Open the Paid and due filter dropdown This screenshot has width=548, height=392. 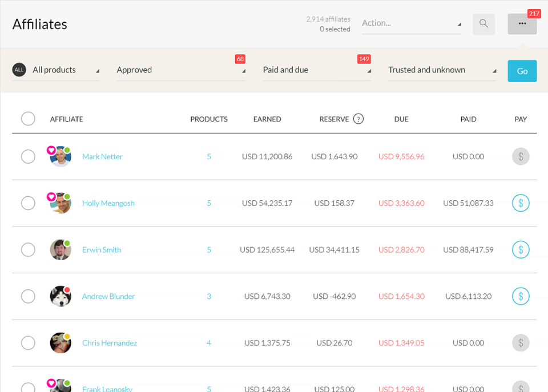click(317, 70)
